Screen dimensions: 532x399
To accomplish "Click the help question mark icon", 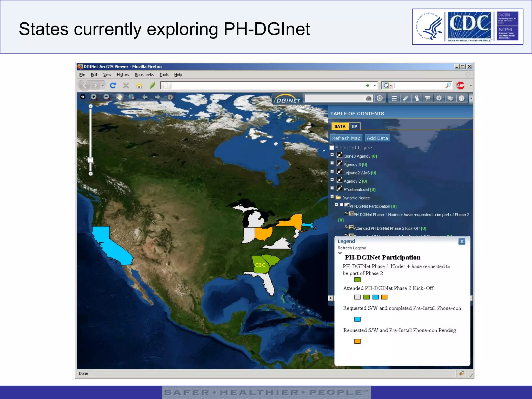I will (x=462, y=98).
